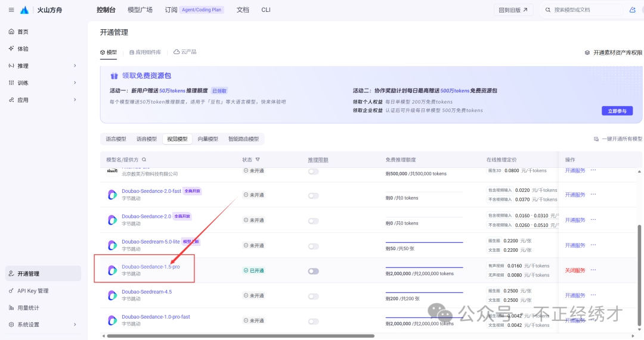Open the Doubao-Seedance-1.5-pro model link

151,267
